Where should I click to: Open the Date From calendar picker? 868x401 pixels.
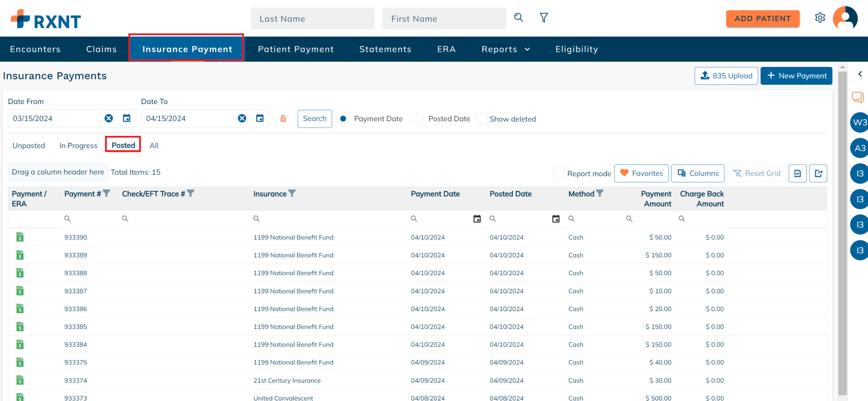click(126, 119)
